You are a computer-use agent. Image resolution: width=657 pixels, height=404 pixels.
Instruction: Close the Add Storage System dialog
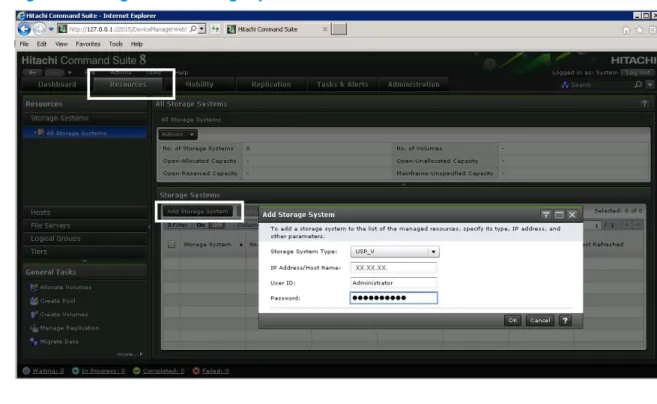572,215
